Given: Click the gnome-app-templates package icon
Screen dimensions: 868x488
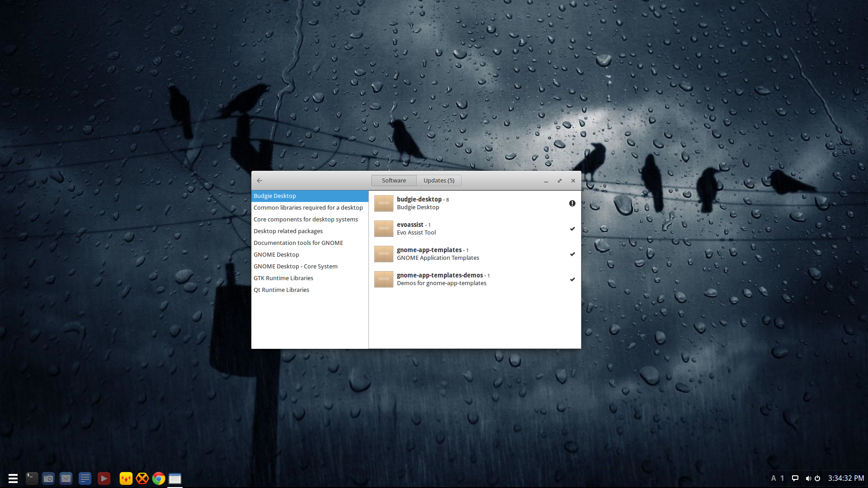Looking at the screenshot, I should [383, 254].
